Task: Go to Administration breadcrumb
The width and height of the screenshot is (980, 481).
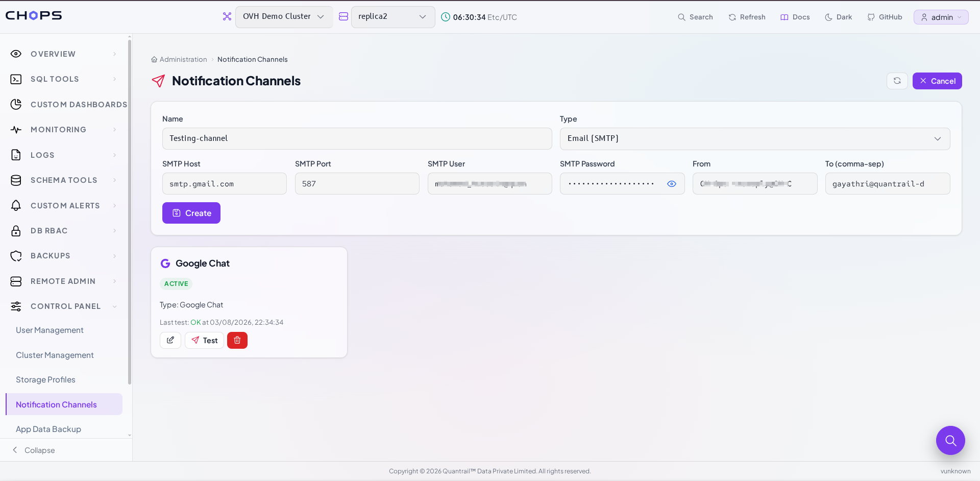Action: click(183, 59)
